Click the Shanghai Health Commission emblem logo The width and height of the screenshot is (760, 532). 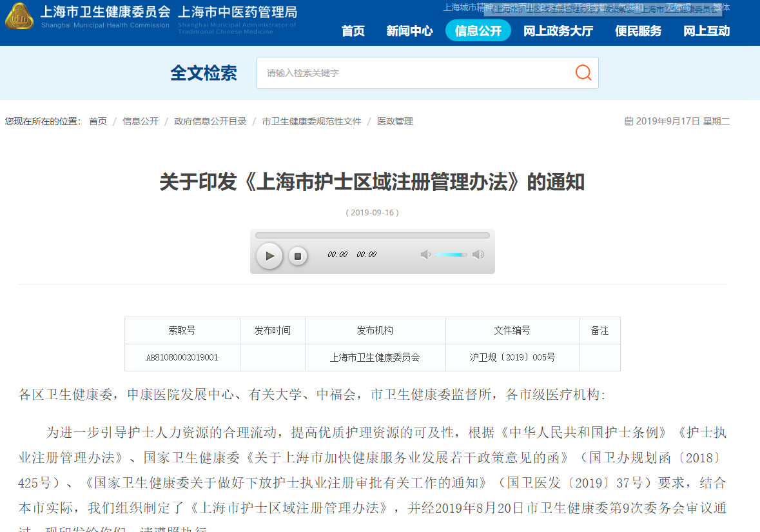[19, 18]
